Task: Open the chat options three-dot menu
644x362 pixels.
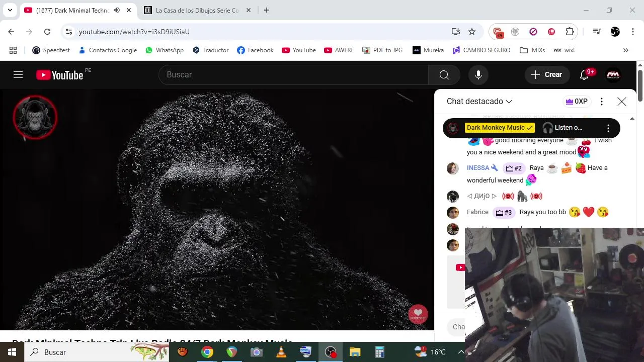Action: (x=602, y=102)
